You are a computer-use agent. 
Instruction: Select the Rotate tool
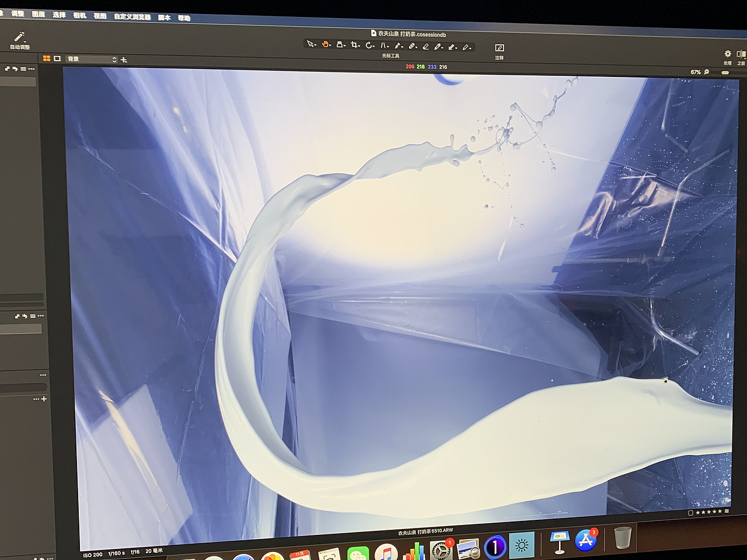pos(369,45)
